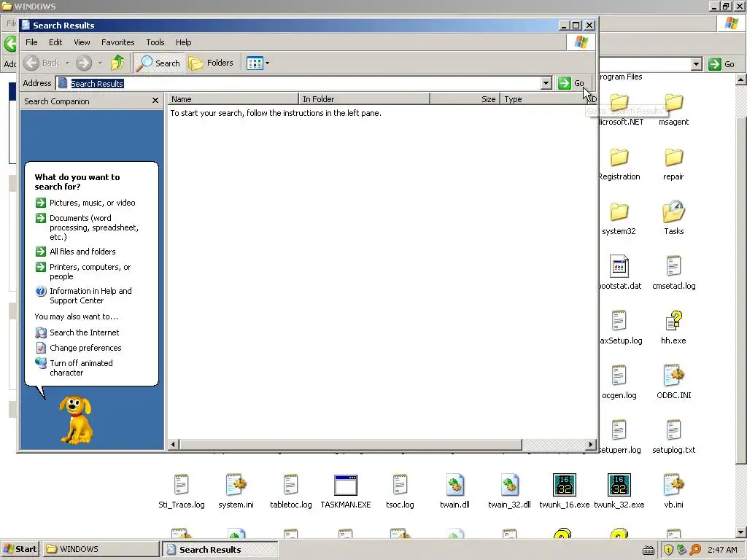Choose All files and folders search
This screenshot has height=560, width=747.
(76, 252)
